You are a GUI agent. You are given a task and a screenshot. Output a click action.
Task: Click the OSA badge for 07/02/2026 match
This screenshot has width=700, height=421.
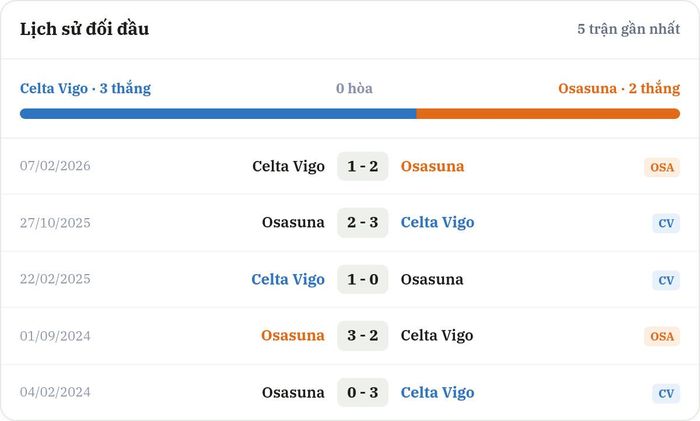click(x=662, y=167)
